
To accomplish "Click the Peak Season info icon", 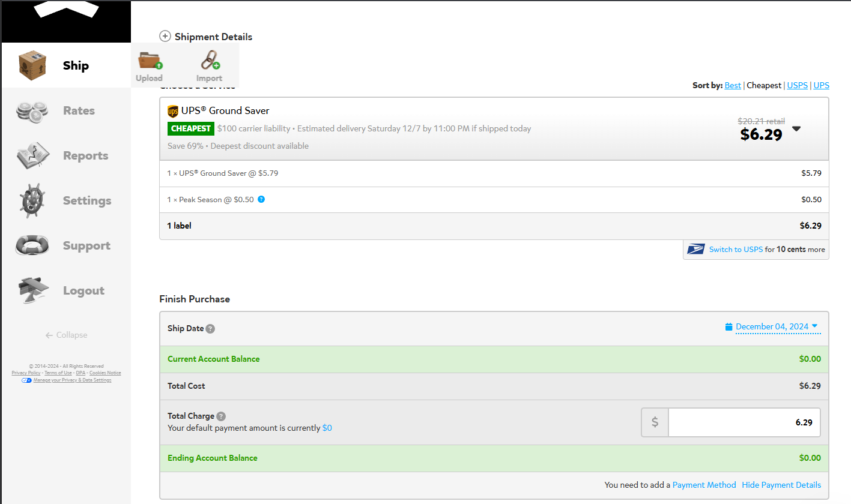I will (x=261, y=199).
